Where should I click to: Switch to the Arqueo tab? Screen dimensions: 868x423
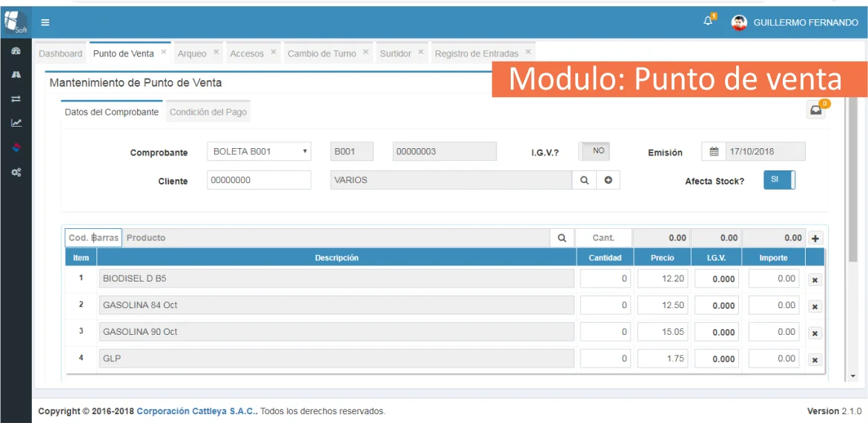[x=192, y=53]
